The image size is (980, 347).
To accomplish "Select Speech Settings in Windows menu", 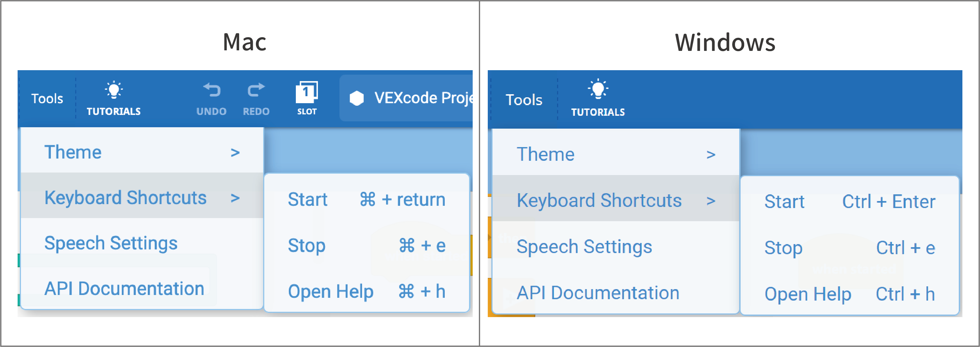I will point(584,246).
